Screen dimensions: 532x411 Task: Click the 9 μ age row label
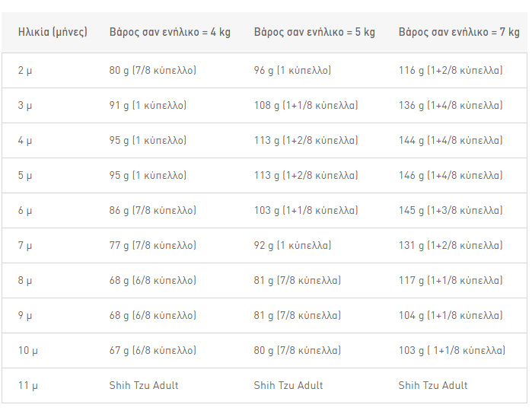coord(25,315)
